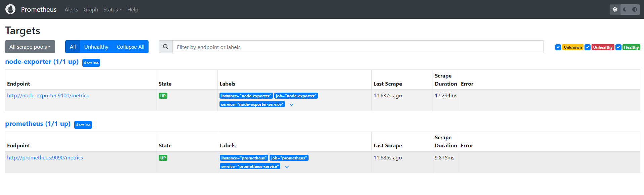This screenshot has width=644, height=195.
Task: Expand node-exporter labels with chevron
Action: pos(291,105)
